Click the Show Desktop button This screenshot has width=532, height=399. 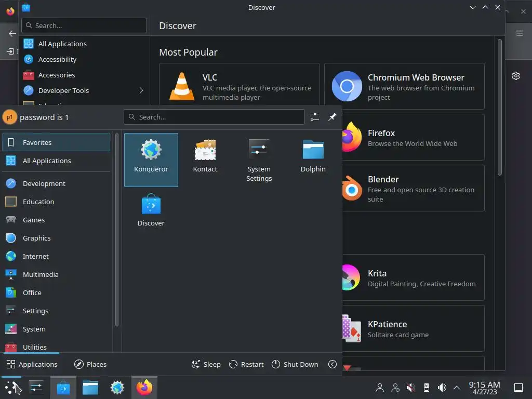tap(518, 388)
